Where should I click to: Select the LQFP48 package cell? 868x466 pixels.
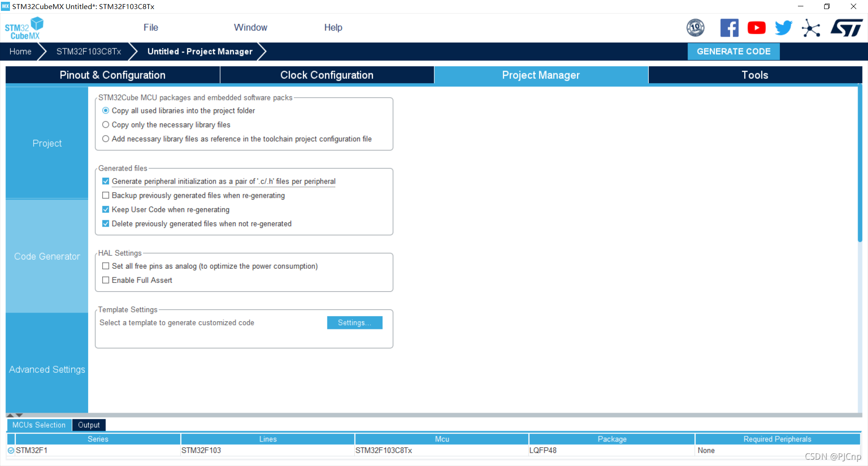tap(612, 451)
